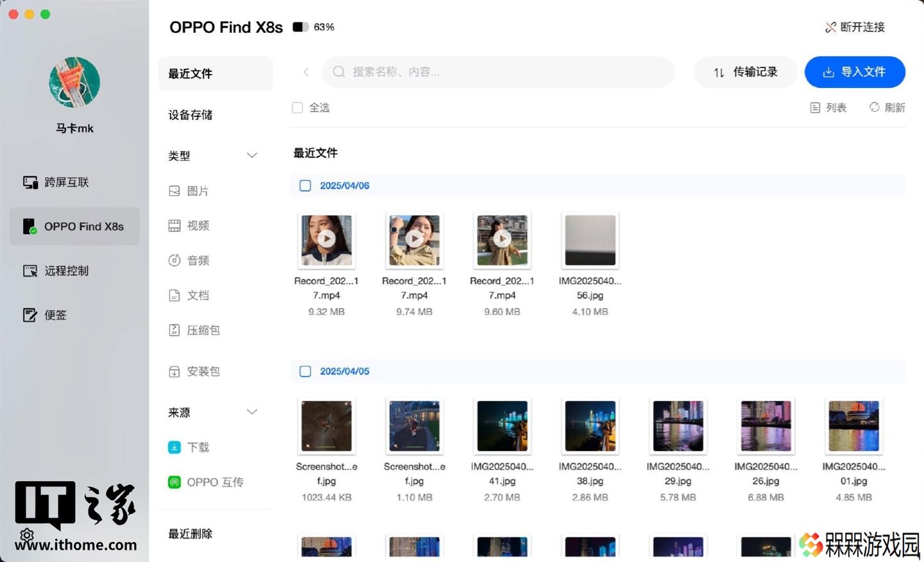This screenshot has width=924, height=562.
Task: Click 导入文件 import files button
Action: pyautogui.click(x=855, y=72)
